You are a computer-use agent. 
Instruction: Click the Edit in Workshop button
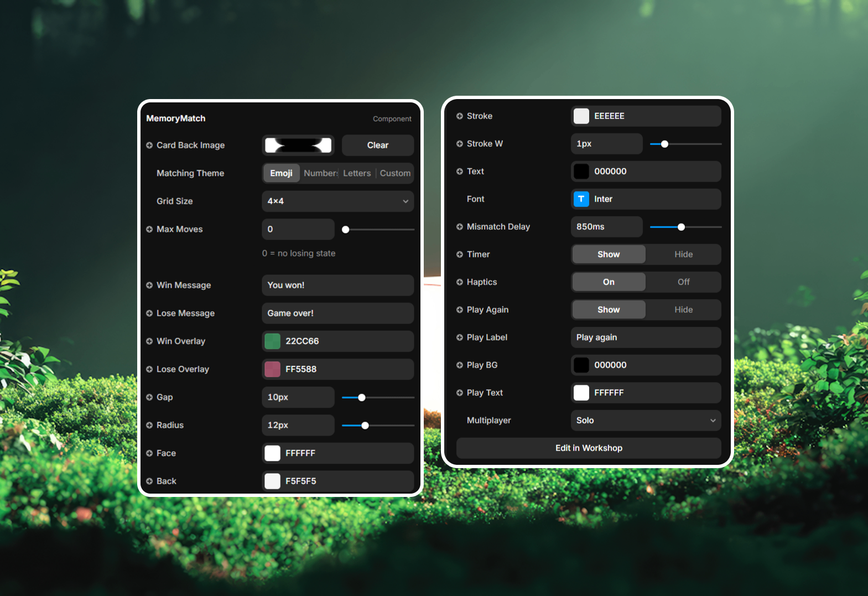tap(589, 448)
